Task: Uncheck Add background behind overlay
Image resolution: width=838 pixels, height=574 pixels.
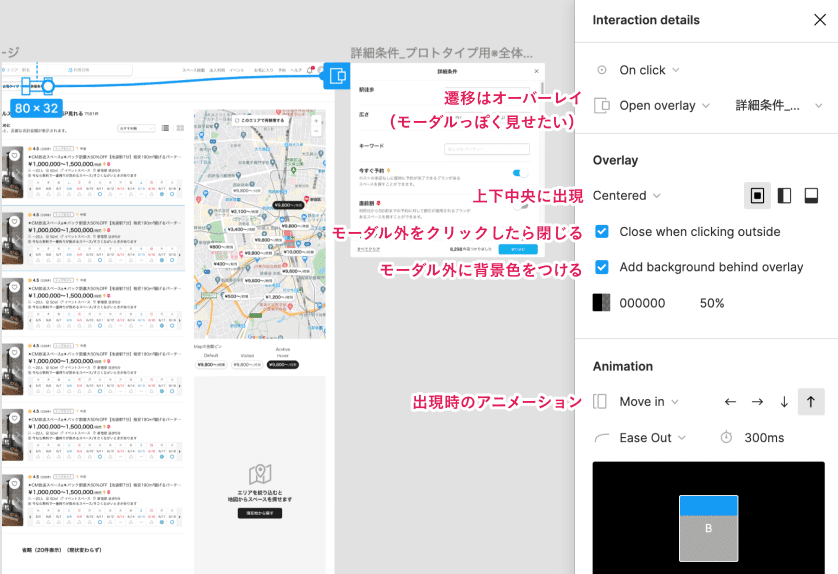Action: (602, 267)
